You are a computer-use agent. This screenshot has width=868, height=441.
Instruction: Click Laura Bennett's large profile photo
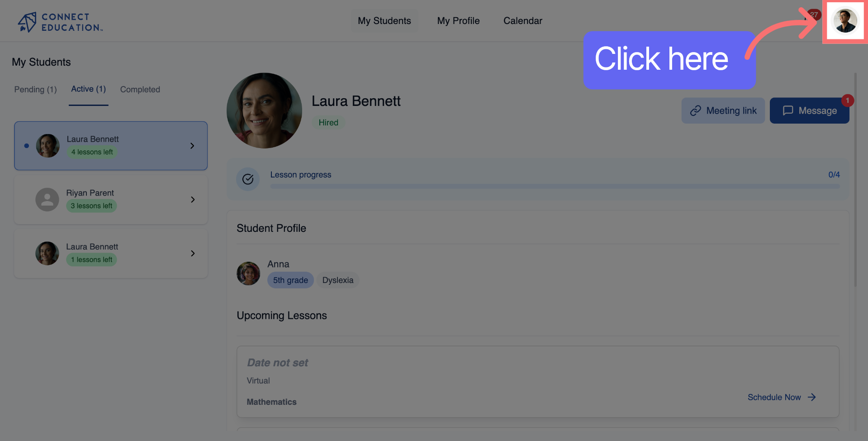(264, 110)
